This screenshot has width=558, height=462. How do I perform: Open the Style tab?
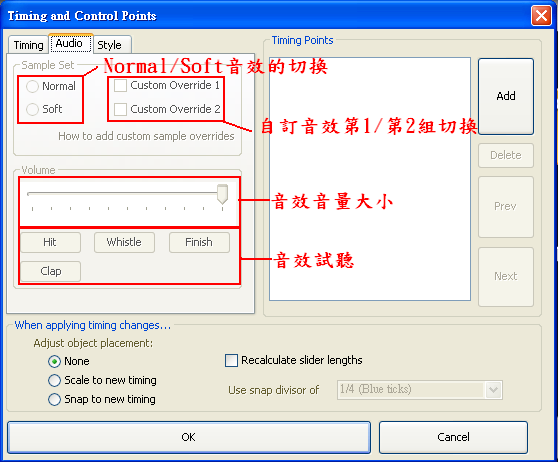click(x=112, y=45)
